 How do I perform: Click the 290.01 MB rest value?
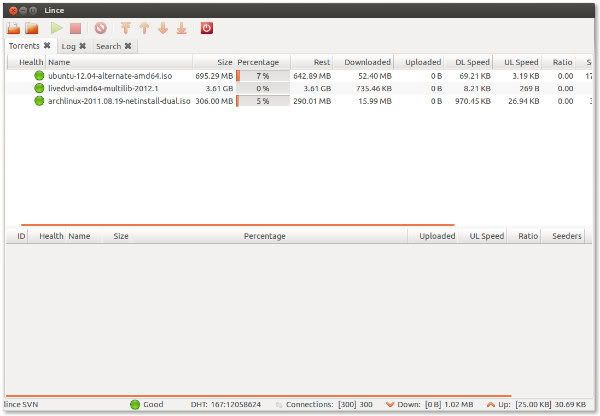point(312,101)
